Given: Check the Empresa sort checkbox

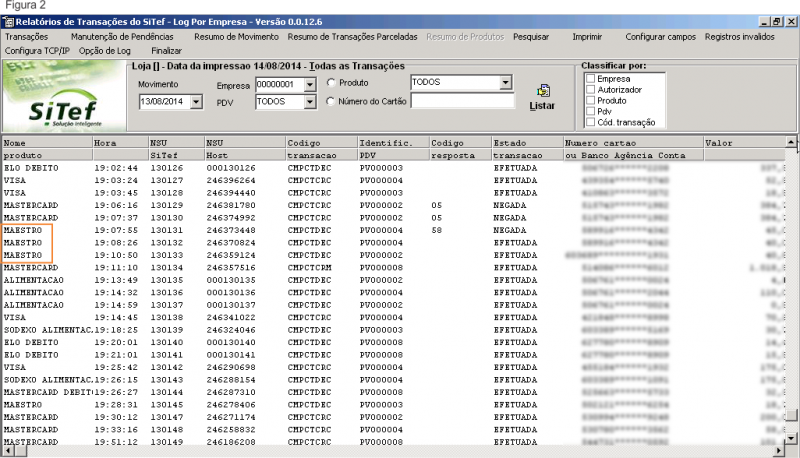Looking at the screenshot, I should click(591, 79).
